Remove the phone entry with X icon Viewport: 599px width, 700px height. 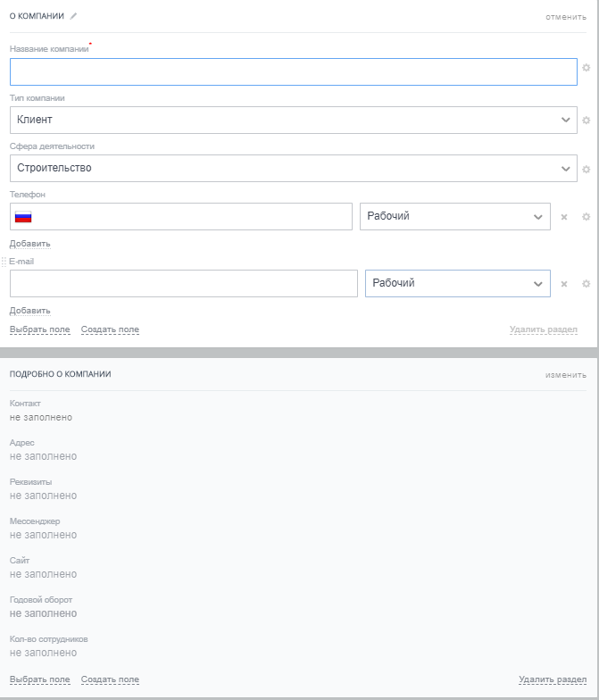click(x=564, y=217)
